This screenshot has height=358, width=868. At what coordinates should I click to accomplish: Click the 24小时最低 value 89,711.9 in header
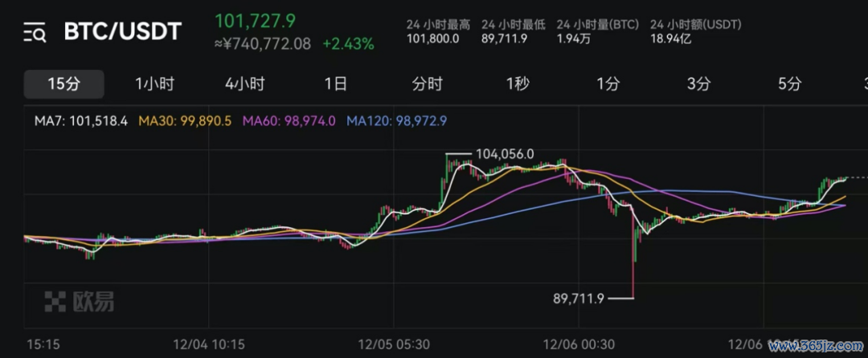point(504,39)
